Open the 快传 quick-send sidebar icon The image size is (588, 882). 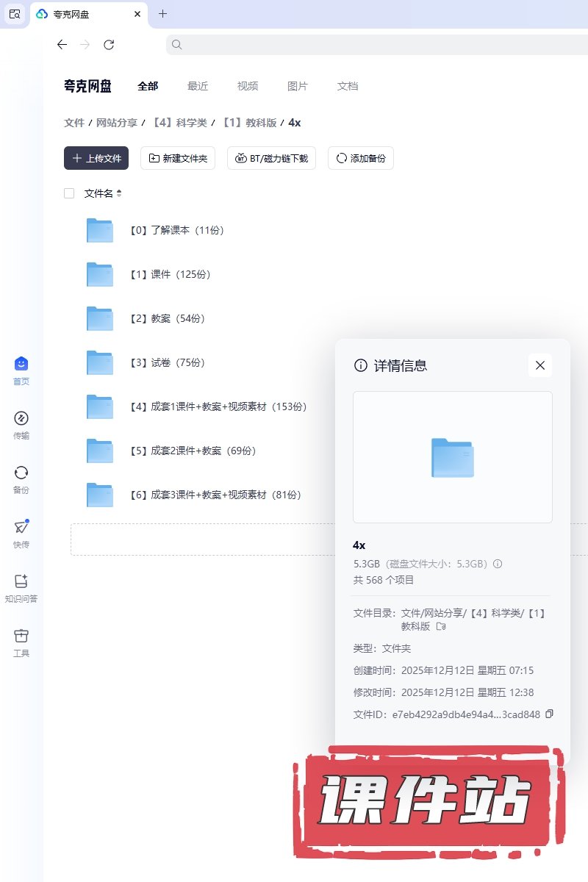click(21, 528)
